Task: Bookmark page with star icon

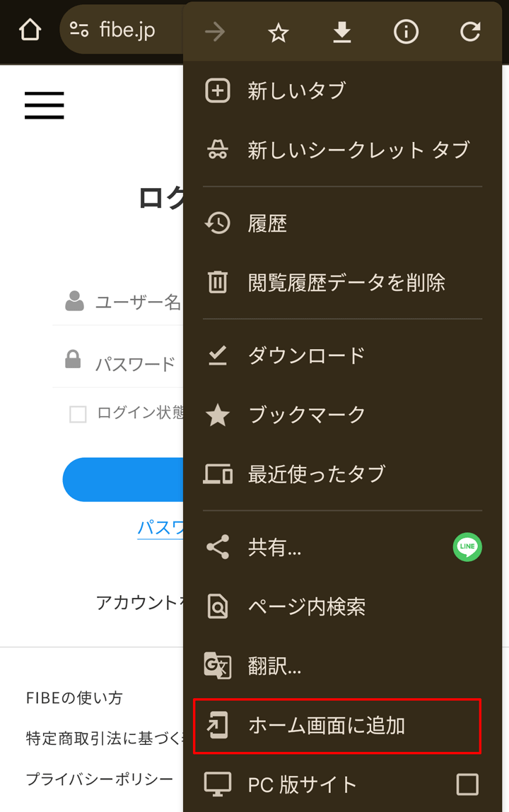Action: (x=279, y=32)
